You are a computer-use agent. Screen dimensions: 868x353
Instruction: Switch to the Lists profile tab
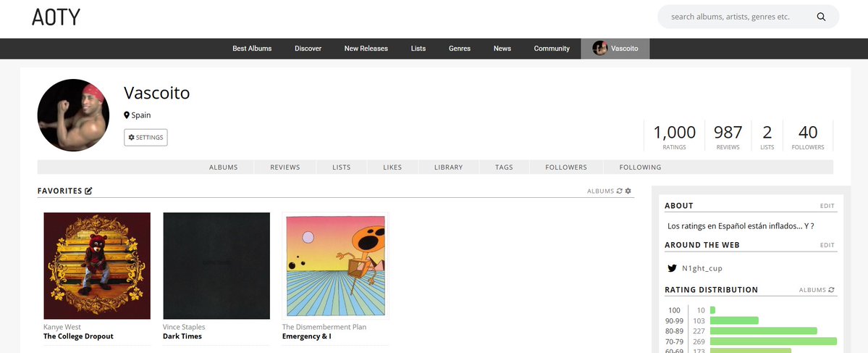pos(342,167)
